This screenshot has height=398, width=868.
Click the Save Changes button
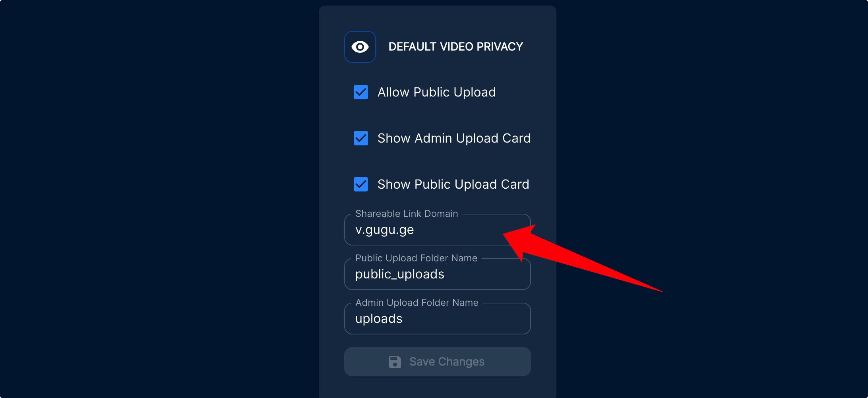(x=438, y=362)
